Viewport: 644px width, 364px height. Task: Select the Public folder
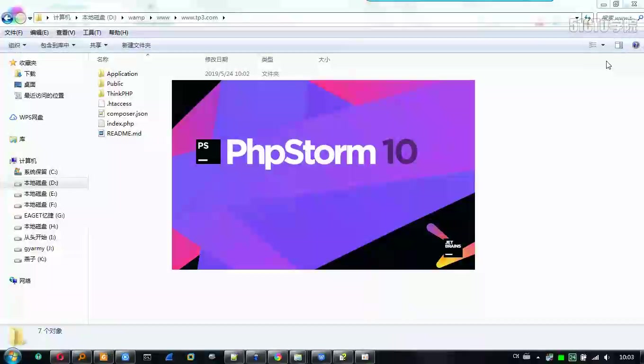(115, 84)
